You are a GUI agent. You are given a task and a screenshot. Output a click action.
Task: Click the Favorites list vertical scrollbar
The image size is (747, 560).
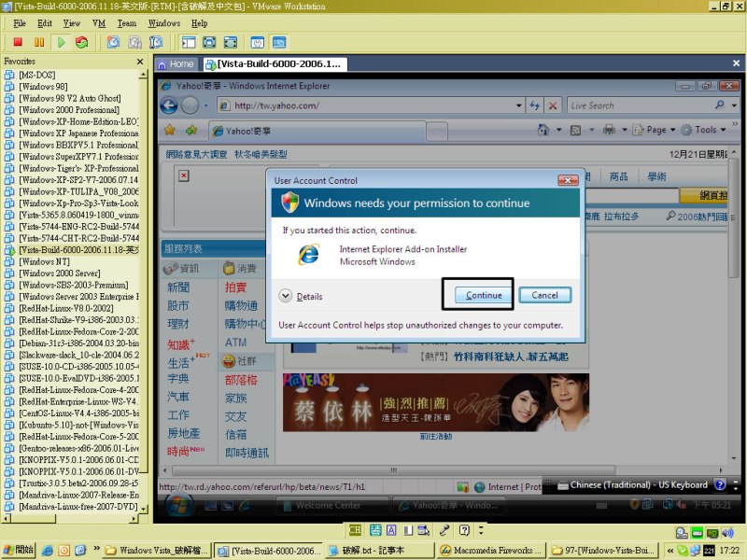143,290
